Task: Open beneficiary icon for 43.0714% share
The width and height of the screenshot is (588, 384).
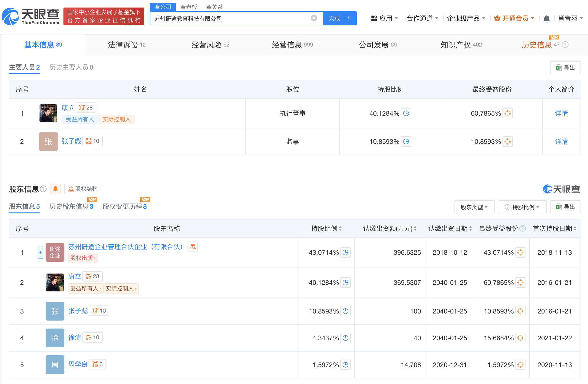Action: 520,253
